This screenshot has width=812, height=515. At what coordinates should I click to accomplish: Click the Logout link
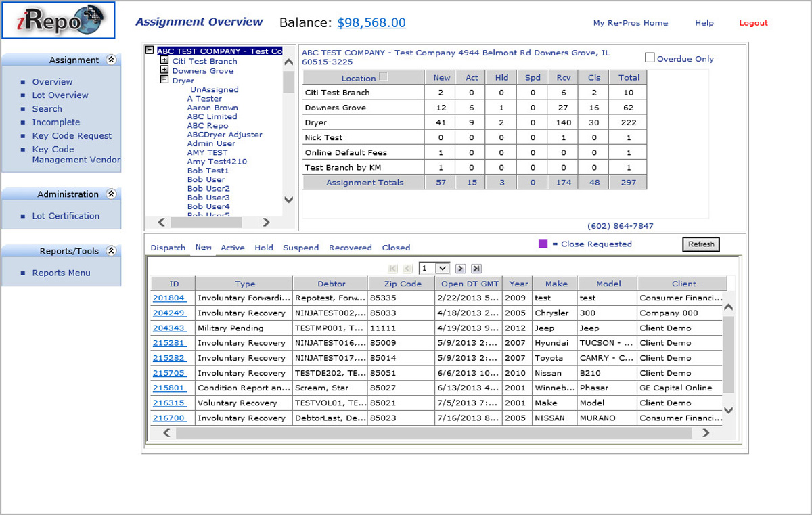coord(753,23)
